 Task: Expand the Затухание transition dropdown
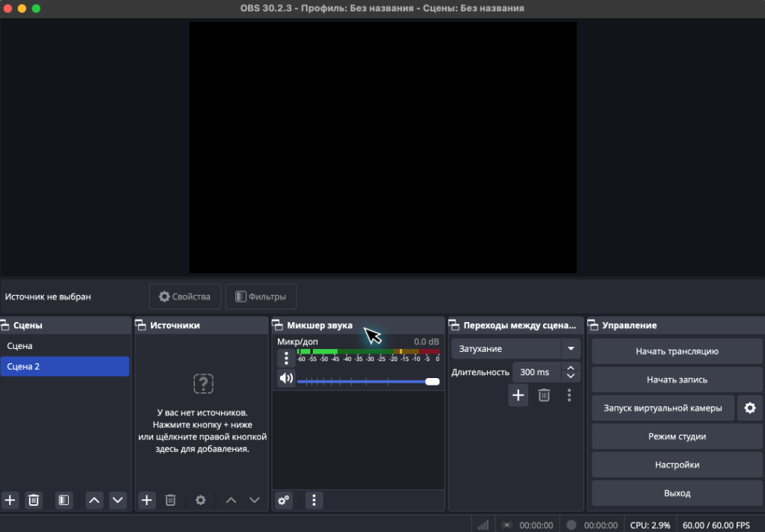(x=571, y=349)
